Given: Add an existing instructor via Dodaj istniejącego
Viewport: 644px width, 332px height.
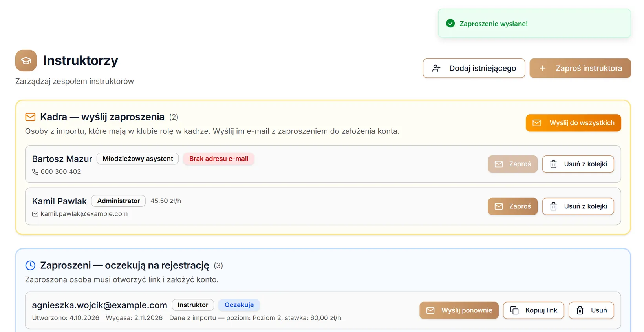Looking at the screenshot, I should [474, 68].
